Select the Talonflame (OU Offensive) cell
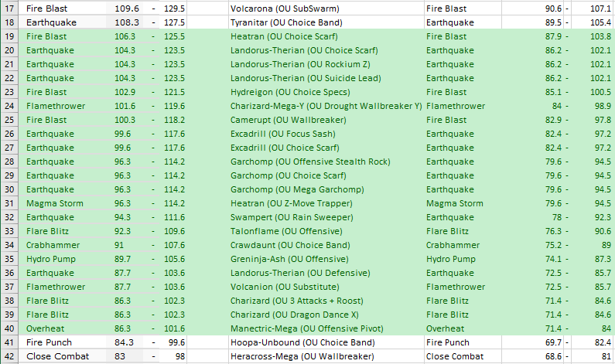 [x=325, y=231]
